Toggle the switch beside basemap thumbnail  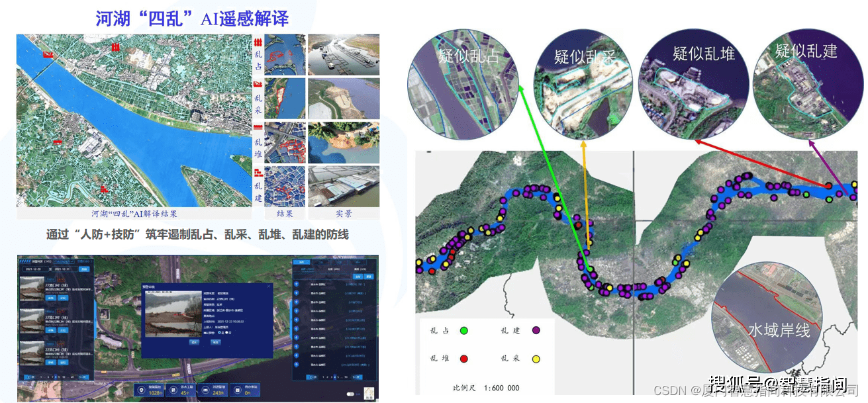click(350, 394)
